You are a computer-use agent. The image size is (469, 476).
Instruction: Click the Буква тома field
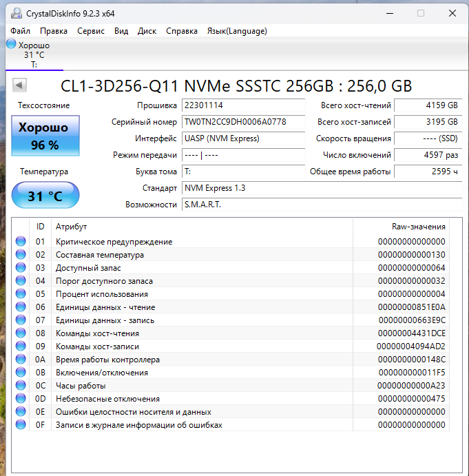[244, 172]
